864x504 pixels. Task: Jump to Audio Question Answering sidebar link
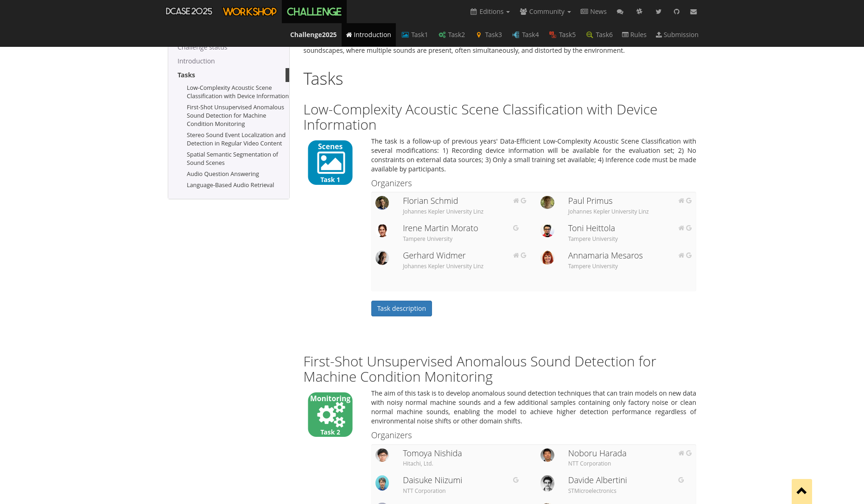coord(223,174)
